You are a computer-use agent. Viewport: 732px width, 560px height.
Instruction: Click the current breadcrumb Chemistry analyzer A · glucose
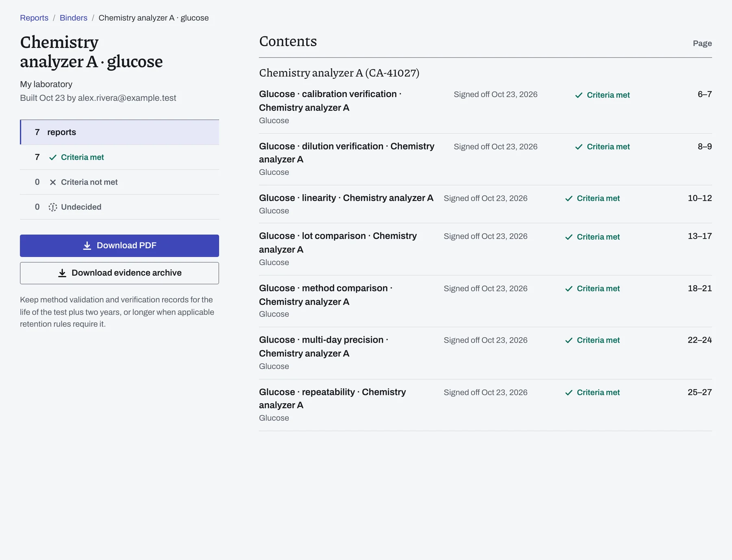[154, 18]
